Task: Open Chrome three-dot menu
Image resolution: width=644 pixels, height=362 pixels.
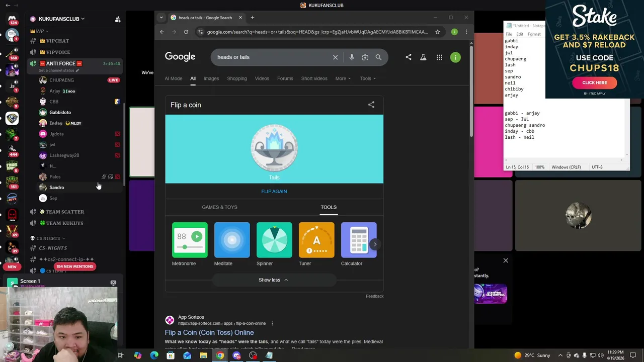Action: click(x=466, y=32)
